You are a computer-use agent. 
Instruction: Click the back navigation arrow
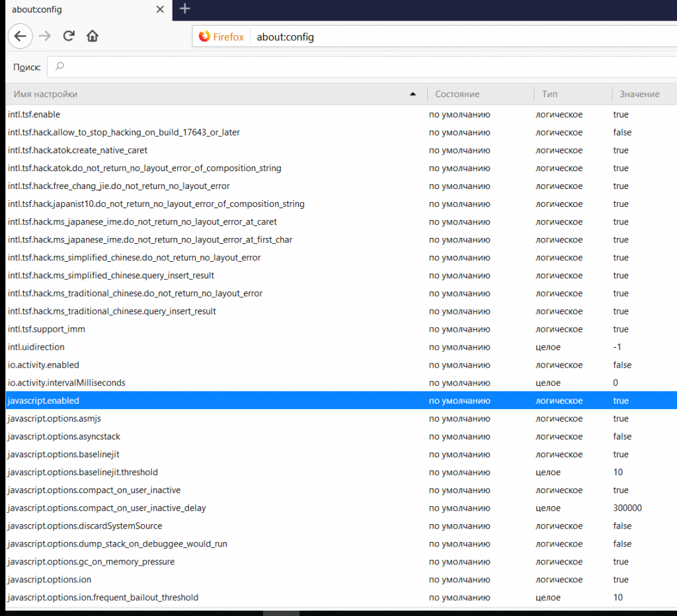(x=20, y=36)
